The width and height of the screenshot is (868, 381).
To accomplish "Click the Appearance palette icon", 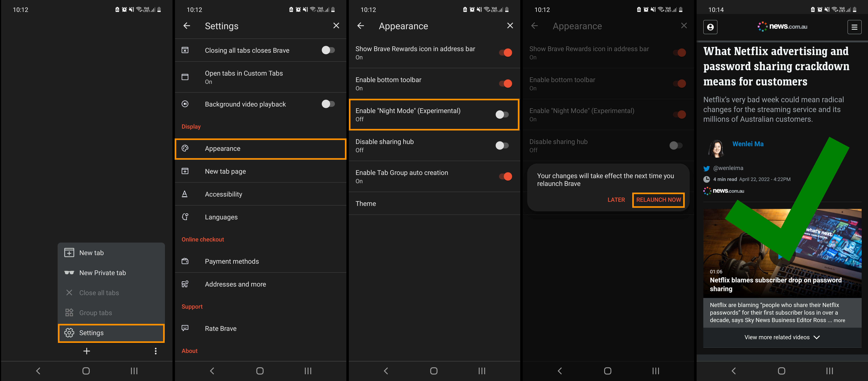I will [185, 148].
